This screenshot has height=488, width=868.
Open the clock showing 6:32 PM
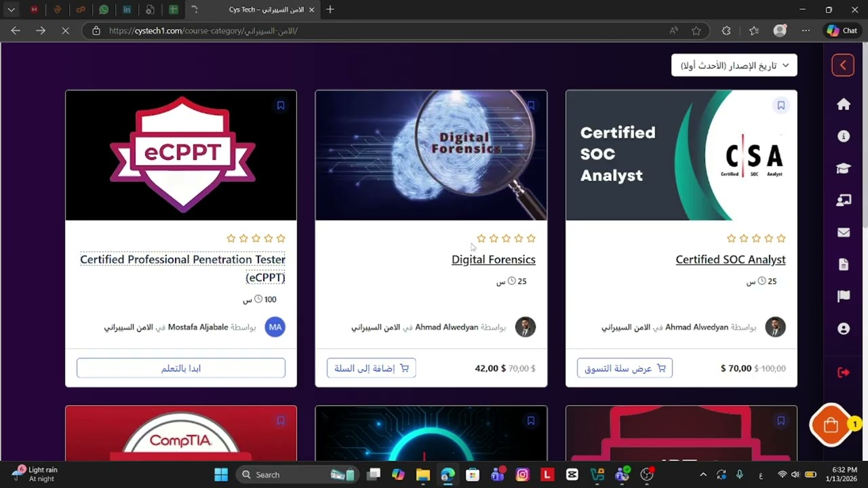(840, 474)
